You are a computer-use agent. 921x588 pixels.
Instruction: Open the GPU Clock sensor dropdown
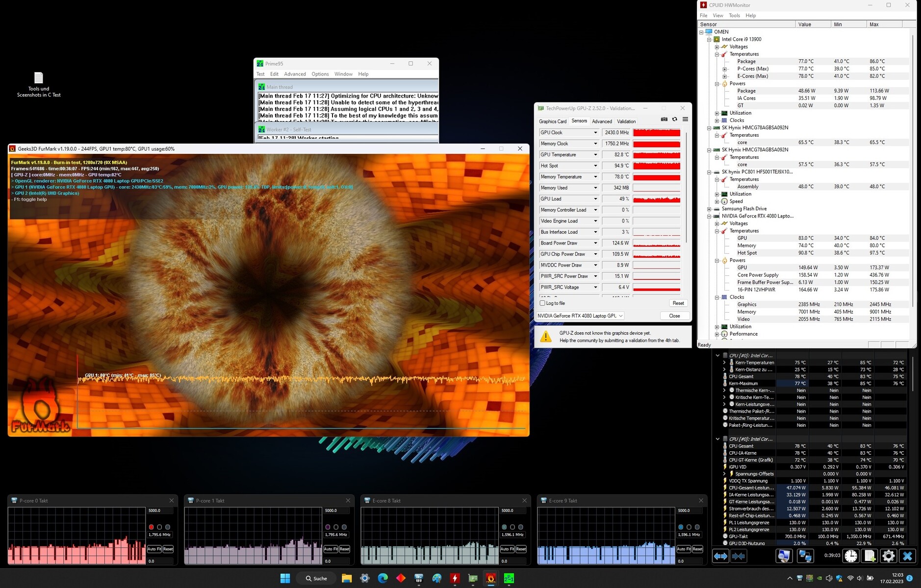click(x=595, y=133)
